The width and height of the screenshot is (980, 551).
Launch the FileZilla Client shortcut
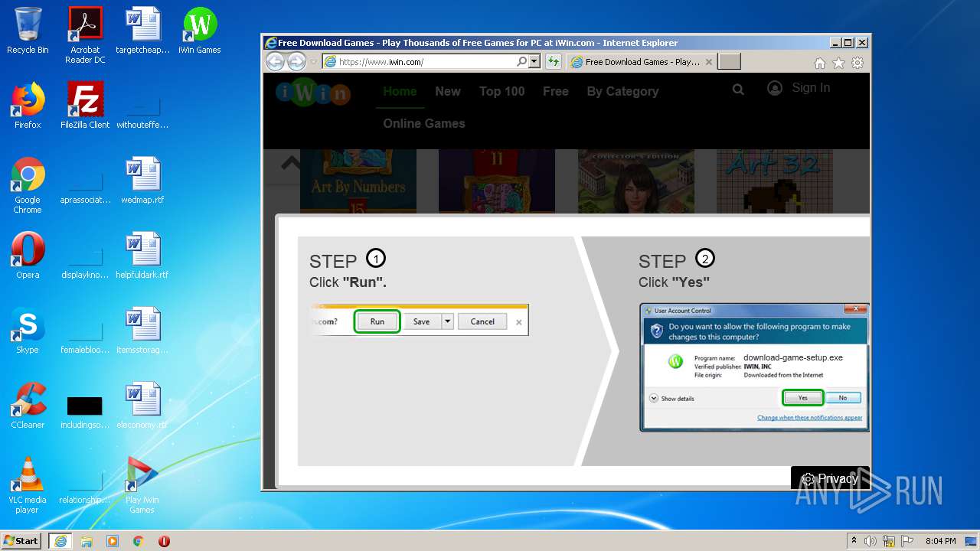[85, 106]
